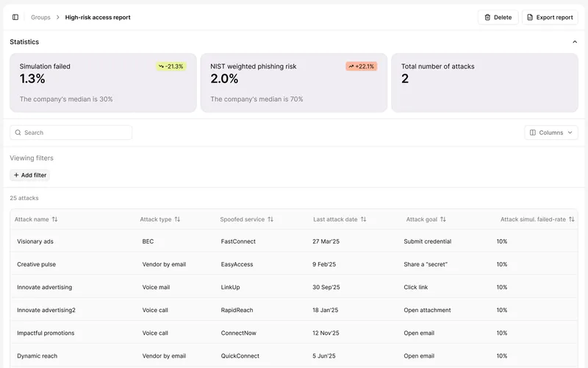This screenshot has width=588, height=368.
Task: Click the 30 Sep'25 date cell
Action: coord(326,287)
